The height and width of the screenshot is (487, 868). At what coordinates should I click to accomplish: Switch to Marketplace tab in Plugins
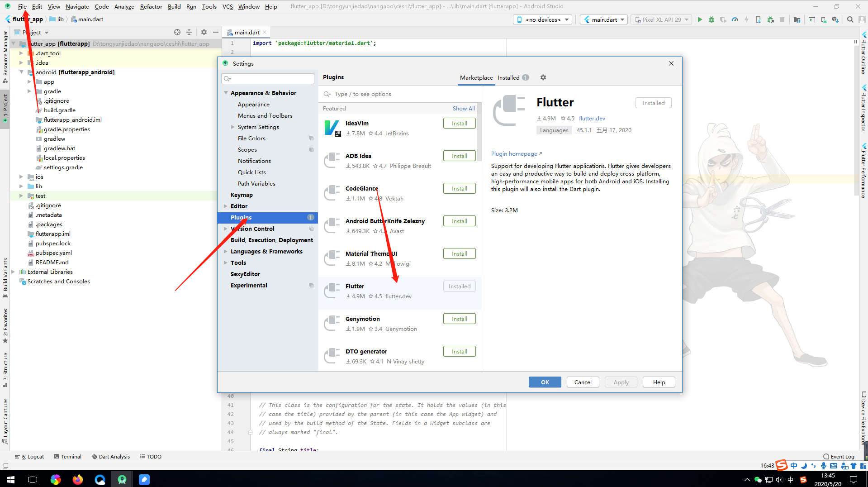(x=476, y=77)
